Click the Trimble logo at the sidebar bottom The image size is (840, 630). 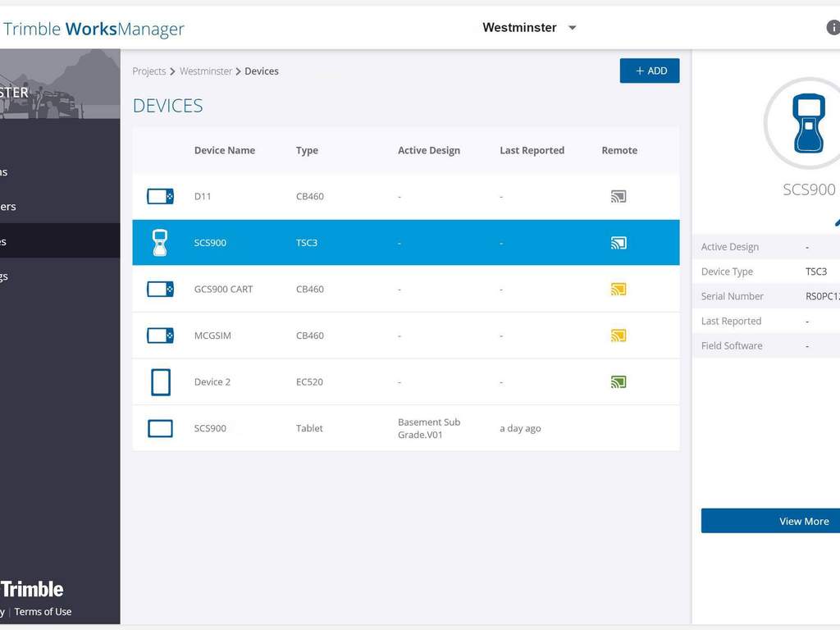(32, 589)
